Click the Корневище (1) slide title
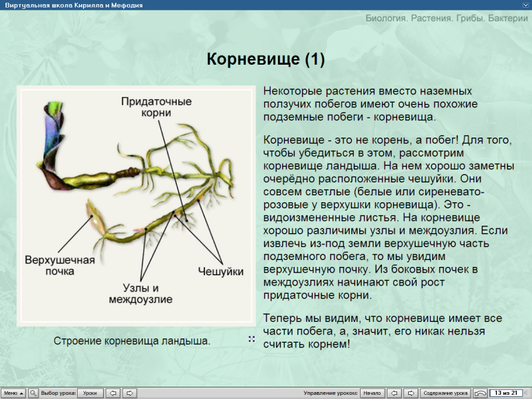This screenshot has height=399, width=532. [266, 59]
